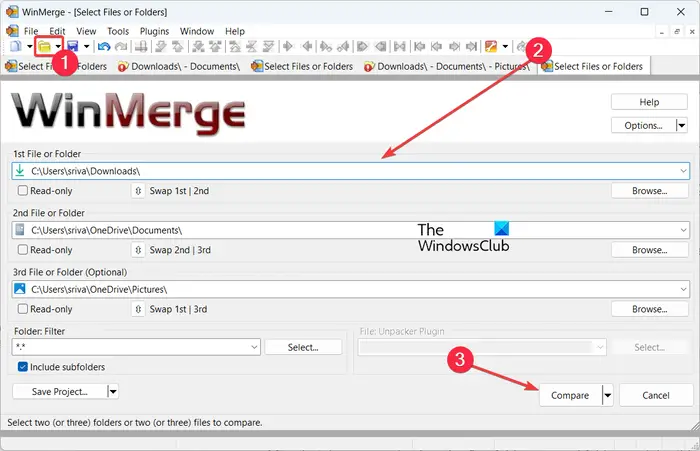Open the Help menu in the menu bar
The height and width of the screenshot is (451, 700).
[235, 31]
